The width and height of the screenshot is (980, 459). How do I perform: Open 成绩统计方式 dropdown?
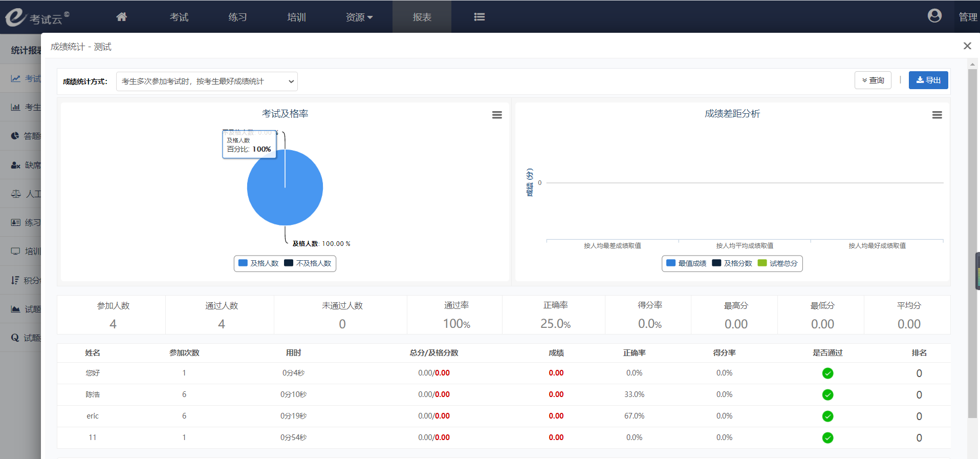[x=207, y=81]
